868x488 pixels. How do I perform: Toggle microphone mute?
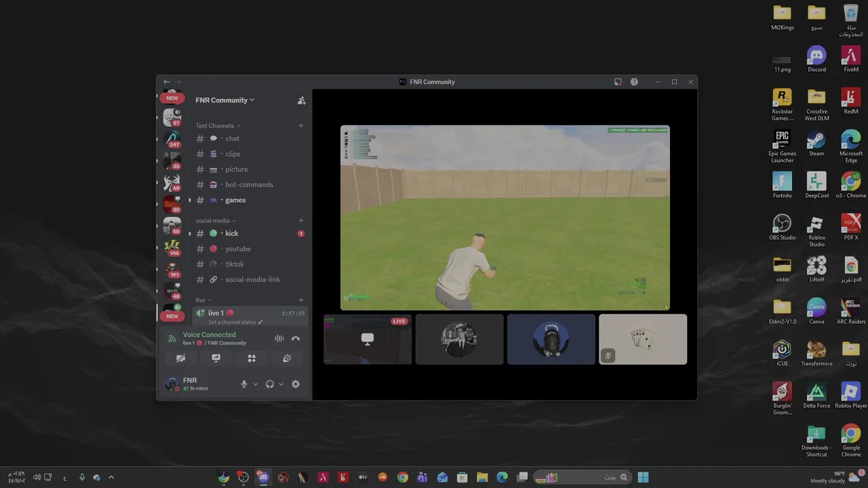tap(244, 384)
